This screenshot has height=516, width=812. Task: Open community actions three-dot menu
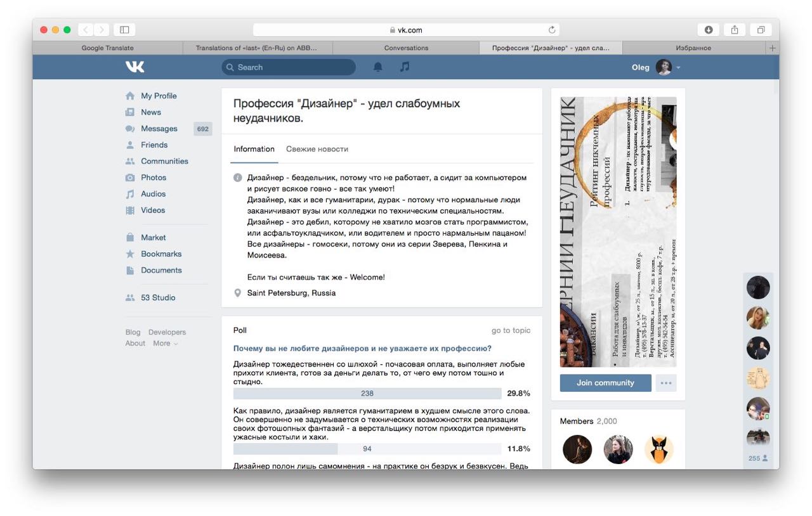point(665,383)
